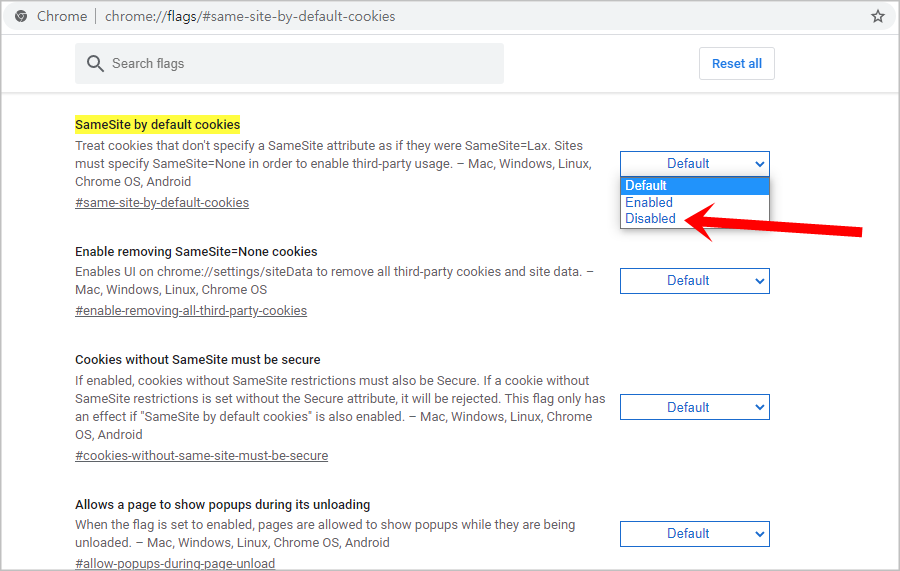The image size is (900, 571).
Task: Select Enabled option in dropdown list
Action: 695,202
